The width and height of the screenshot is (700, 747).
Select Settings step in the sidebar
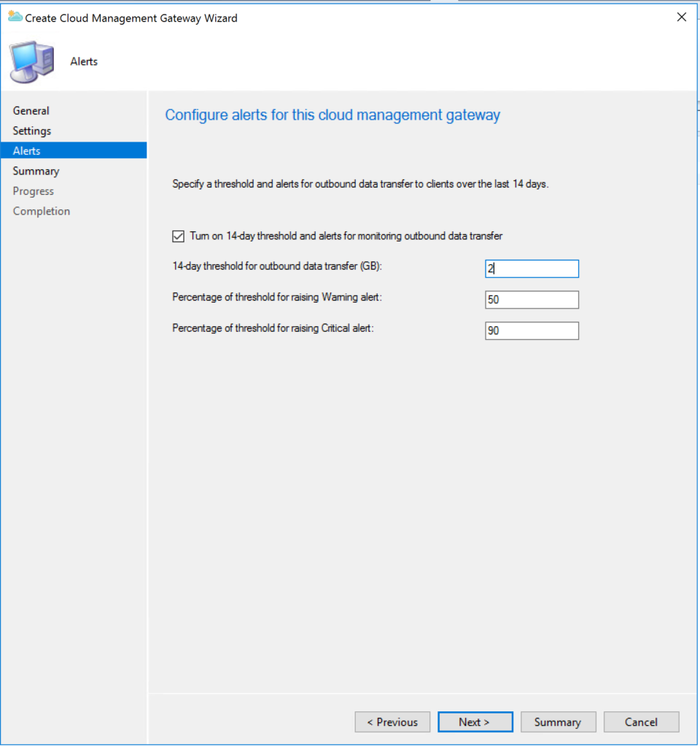coord(32,131)
